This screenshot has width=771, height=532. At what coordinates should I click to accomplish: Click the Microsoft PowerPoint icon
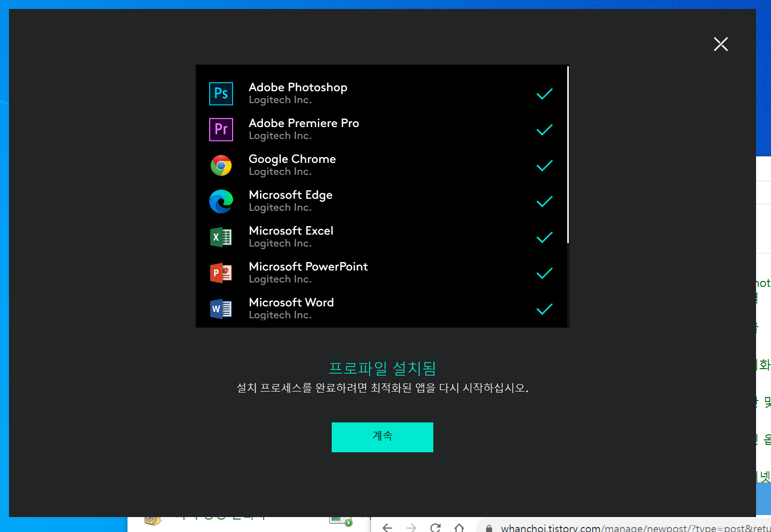[221, 273]
